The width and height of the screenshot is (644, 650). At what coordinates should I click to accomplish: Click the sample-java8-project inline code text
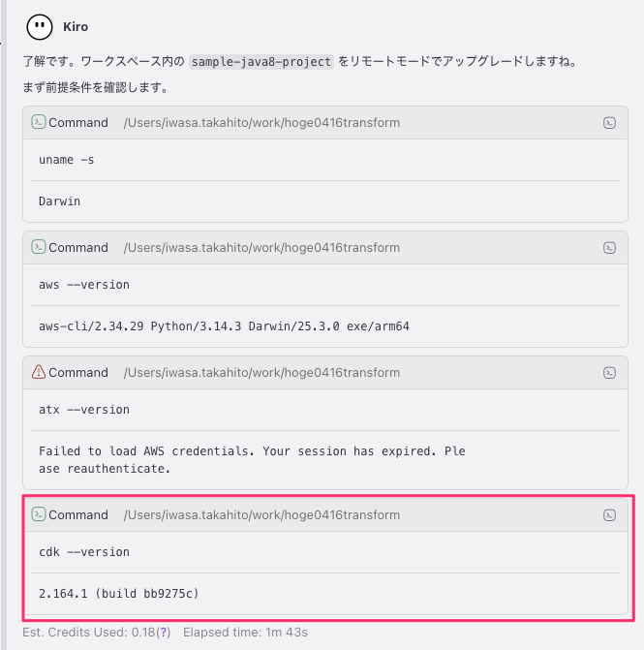261,61
